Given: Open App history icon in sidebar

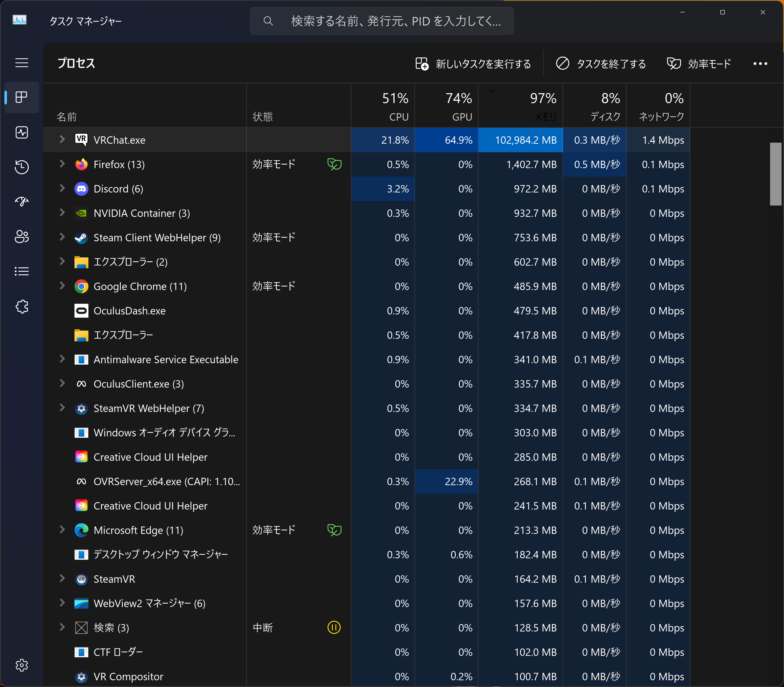Looking at the screenshot, I should coord(22,167).
